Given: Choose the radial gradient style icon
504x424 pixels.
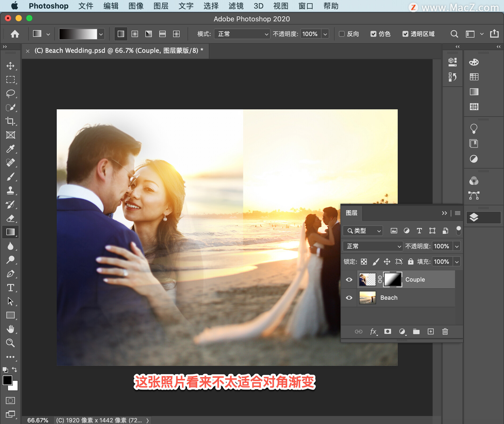Looking at the screenshot, I should 135,34.
